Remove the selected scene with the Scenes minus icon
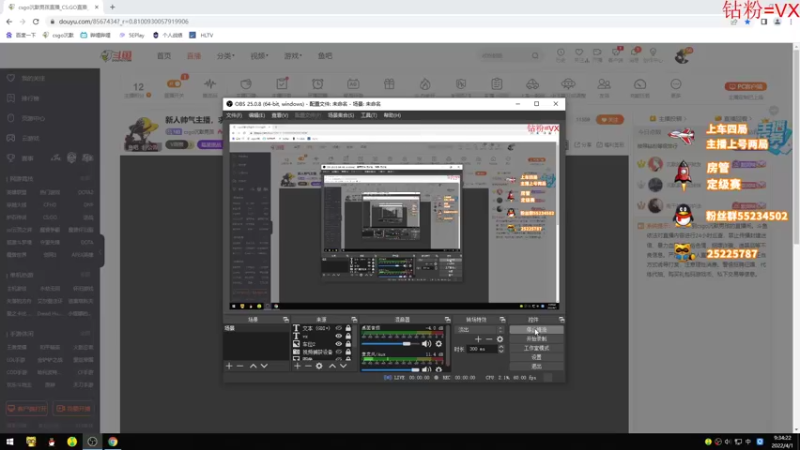 point(240,366)
